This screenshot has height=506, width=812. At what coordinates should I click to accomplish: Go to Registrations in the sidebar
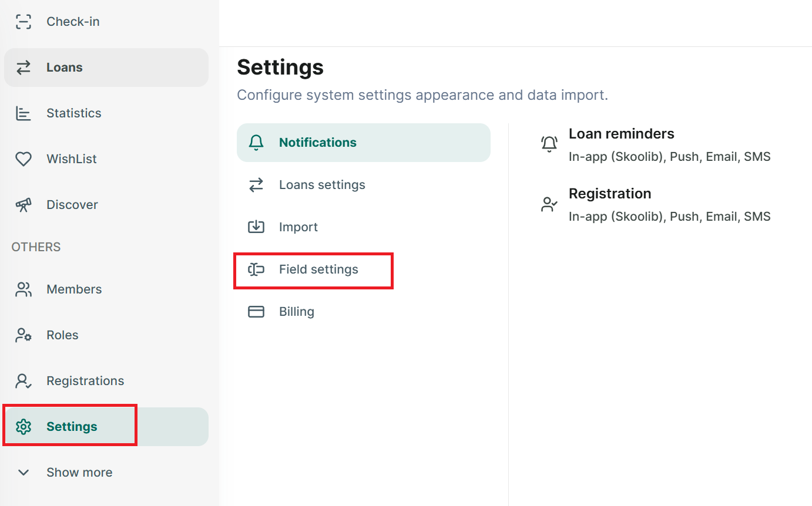[x=106, y=381]
